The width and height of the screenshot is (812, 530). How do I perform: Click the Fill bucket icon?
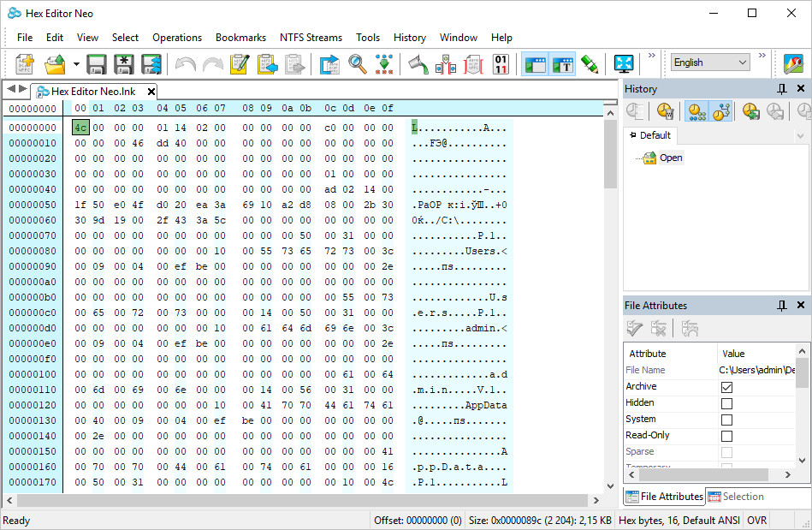pos(418,64)
